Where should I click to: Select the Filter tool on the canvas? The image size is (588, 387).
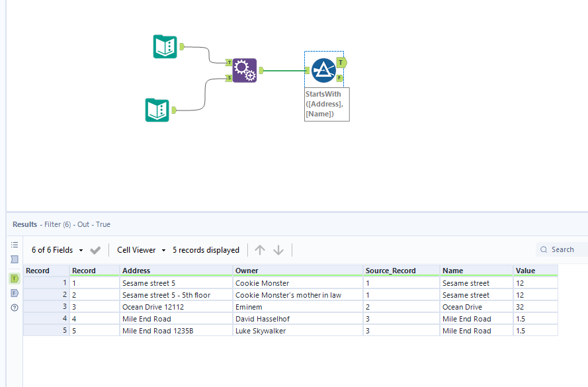pyautogui.click(x=324, y=69)
